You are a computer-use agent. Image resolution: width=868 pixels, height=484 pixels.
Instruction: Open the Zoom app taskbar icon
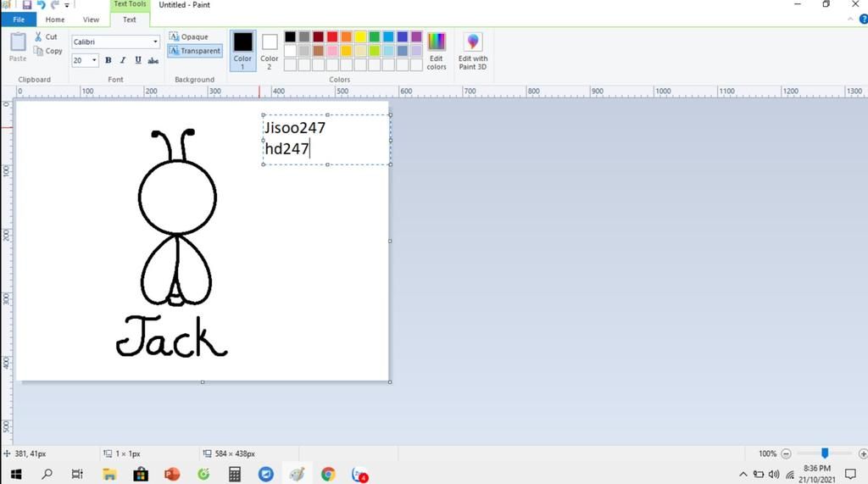coord(265,474)
